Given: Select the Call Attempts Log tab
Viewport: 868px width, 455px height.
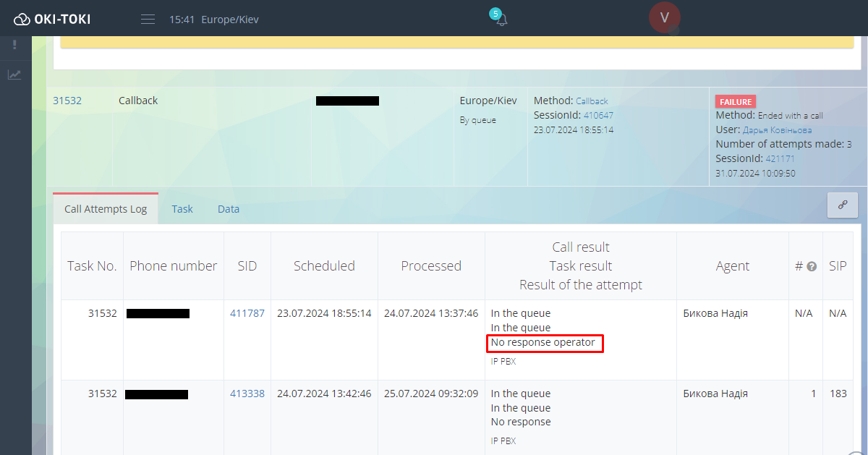Looking at the screenshot, I should pyautogui.click(x=106, y=209).
